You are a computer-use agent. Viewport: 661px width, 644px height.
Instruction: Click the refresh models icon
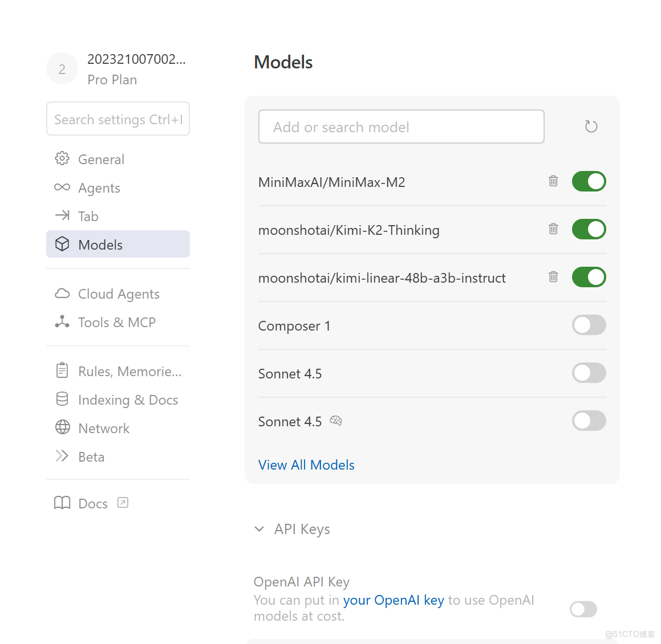point(591,127)
